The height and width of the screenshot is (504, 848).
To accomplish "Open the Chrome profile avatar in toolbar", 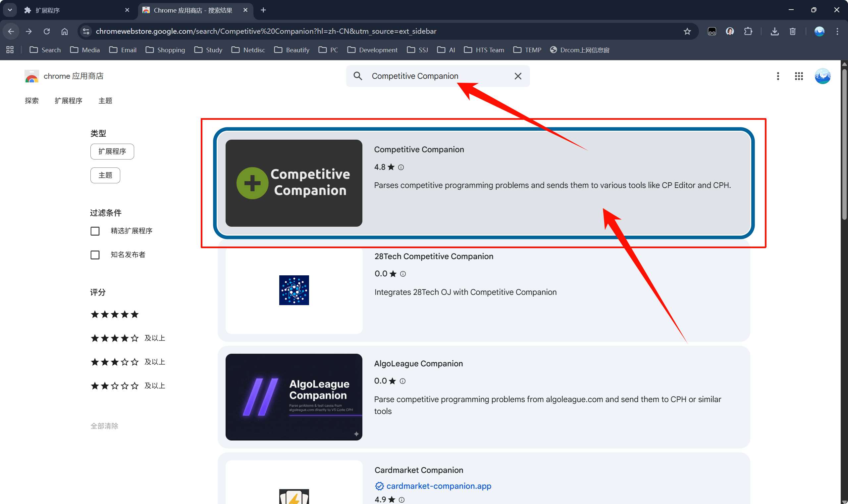I will (x=819, y=31).
